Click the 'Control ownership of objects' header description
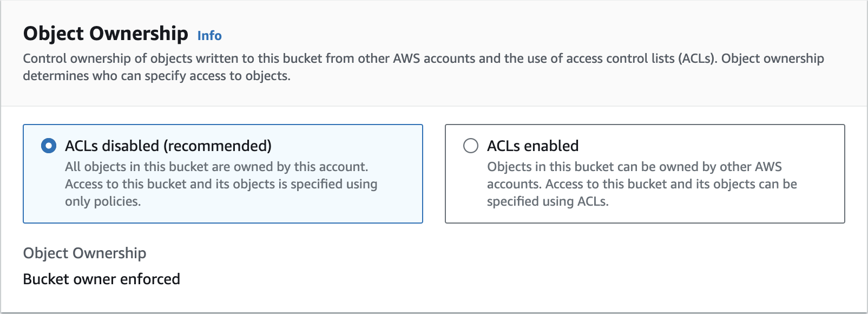This screenshot has height=314, width=868. pos(423,58)
